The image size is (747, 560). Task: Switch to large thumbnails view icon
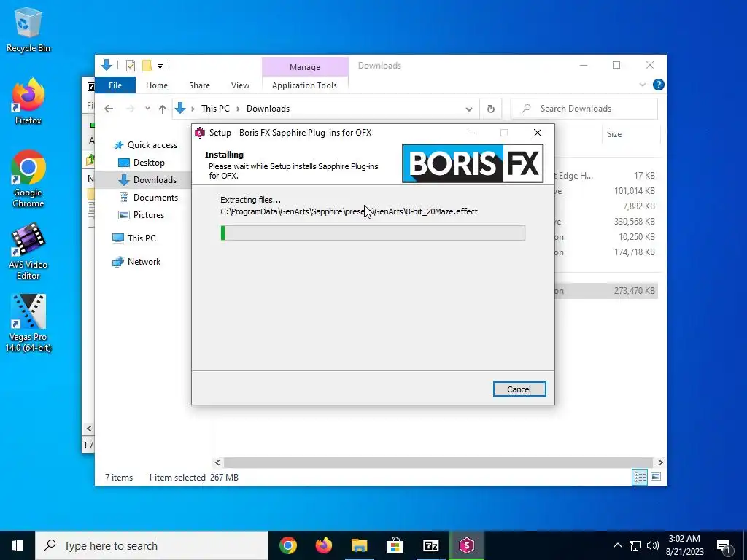pyautogui.click(x=656, y=477)
